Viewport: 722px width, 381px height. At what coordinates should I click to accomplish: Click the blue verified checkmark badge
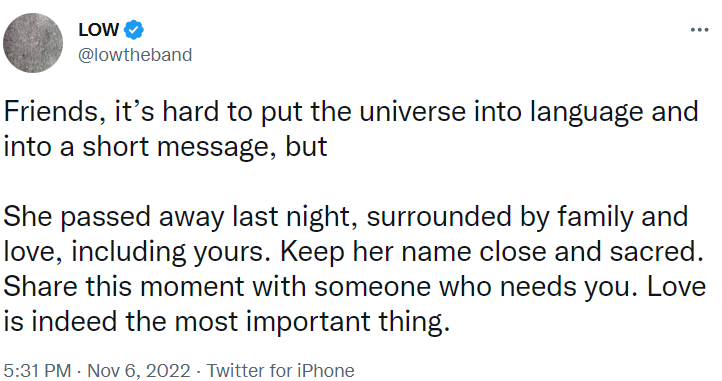[134, 30]
